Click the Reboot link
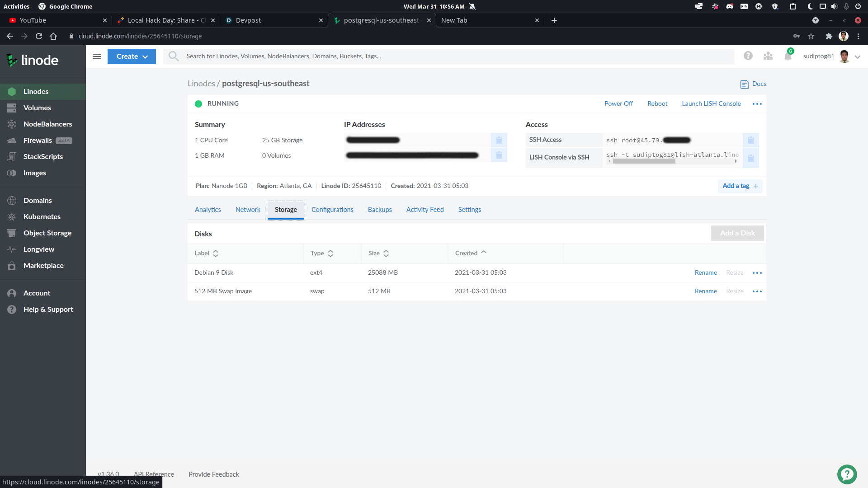The height and width of the screenshot is (488, 868). [x=657, y=103]
